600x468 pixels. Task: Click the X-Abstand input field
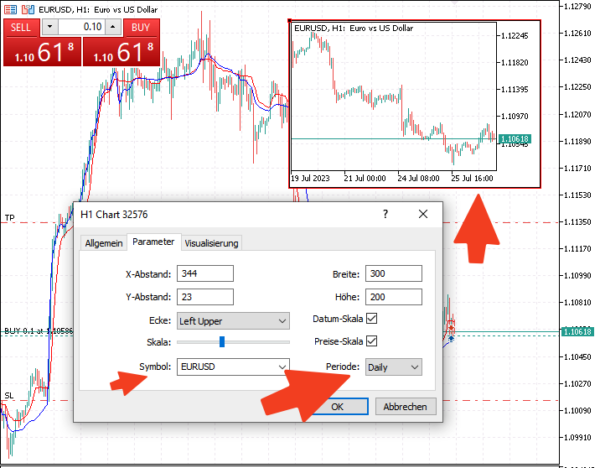[205, 274]
